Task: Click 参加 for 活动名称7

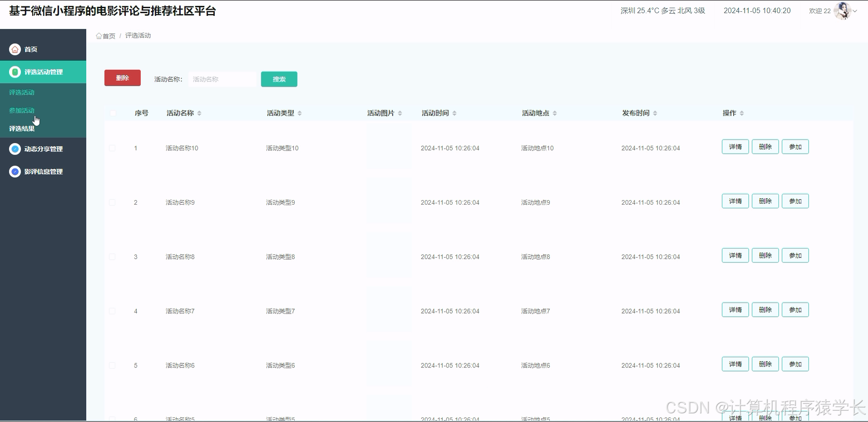Action: click(795, 310)
